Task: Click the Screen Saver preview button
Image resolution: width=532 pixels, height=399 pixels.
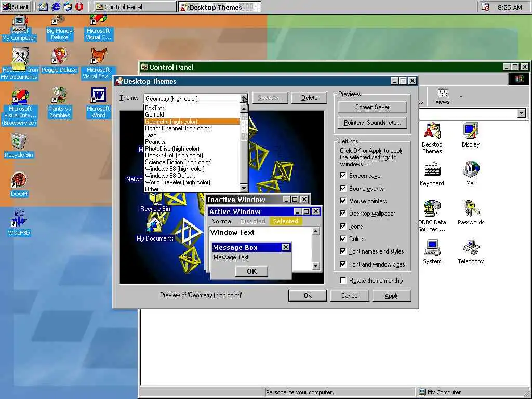Action: coord(372,107)
